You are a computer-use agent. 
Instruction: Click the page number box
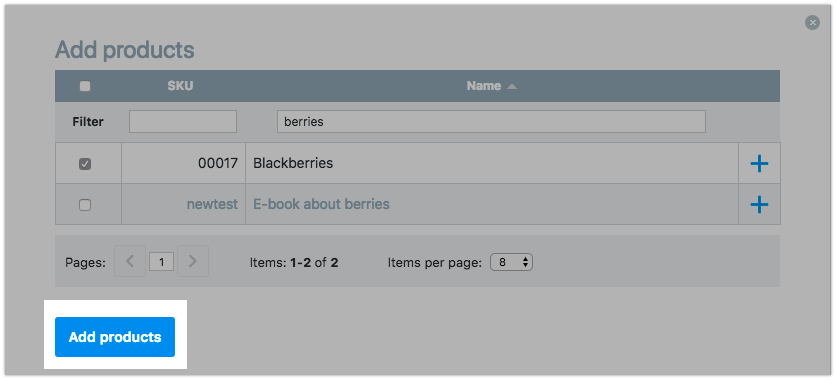162,262
